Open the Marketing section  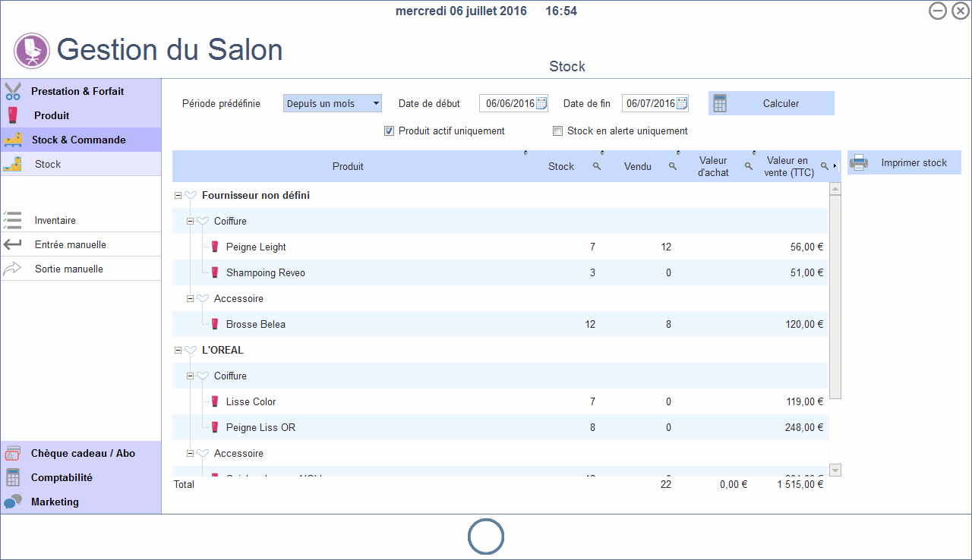coord(55,502)
